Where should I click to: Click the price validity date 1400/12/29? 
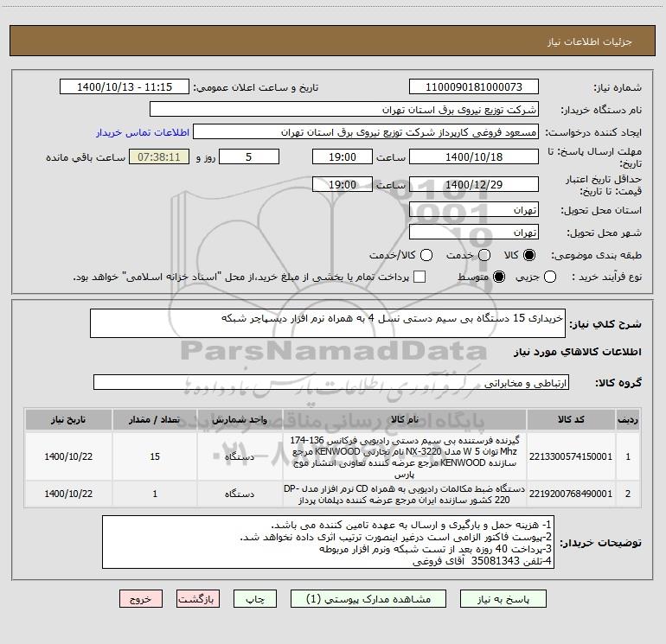pos(474,184)
